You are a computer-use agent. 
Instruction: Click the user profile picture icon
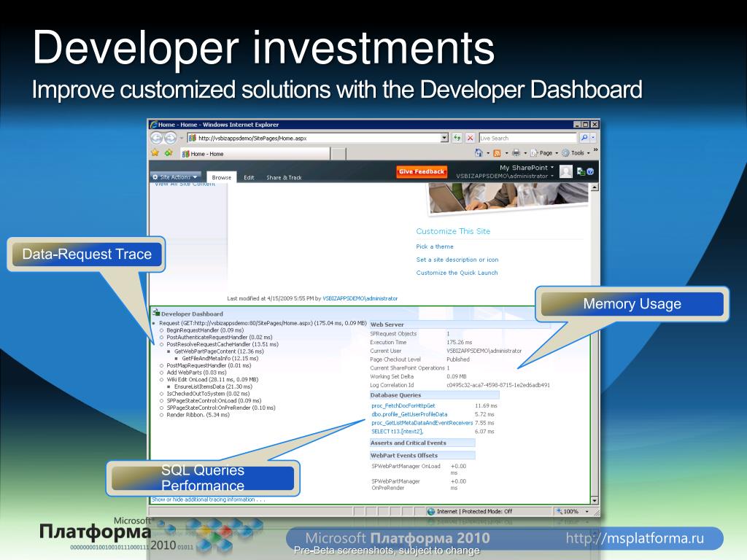(x=566, y=171)
